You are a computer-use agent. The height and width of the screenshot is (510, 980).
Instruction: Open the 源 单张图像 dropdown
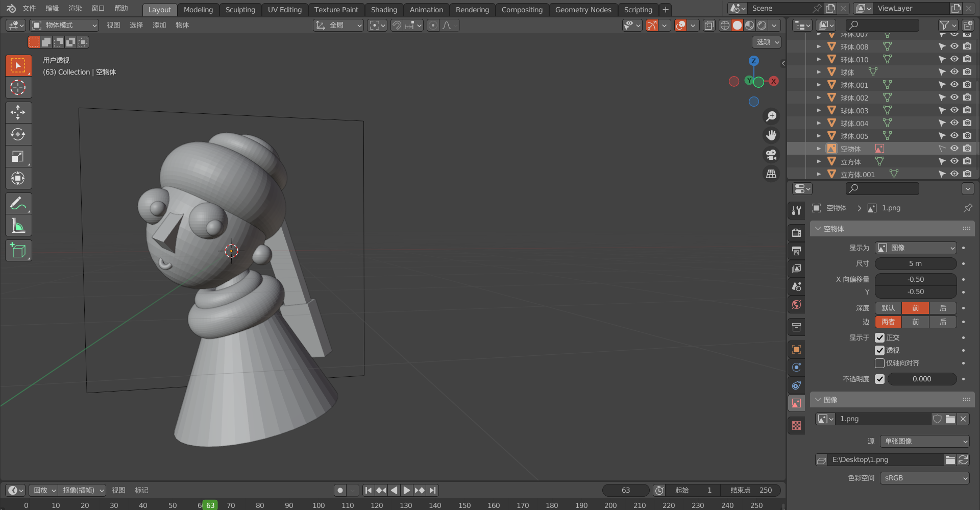coord(924,441)
